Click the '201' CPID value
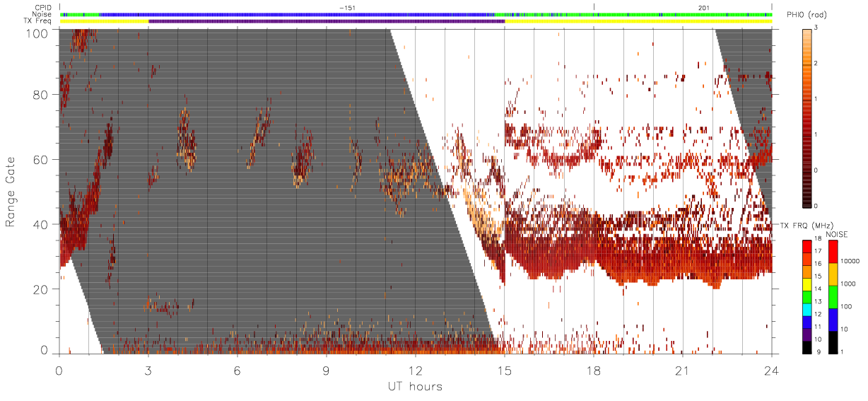868x401 pixels. [x=703, y=7]
